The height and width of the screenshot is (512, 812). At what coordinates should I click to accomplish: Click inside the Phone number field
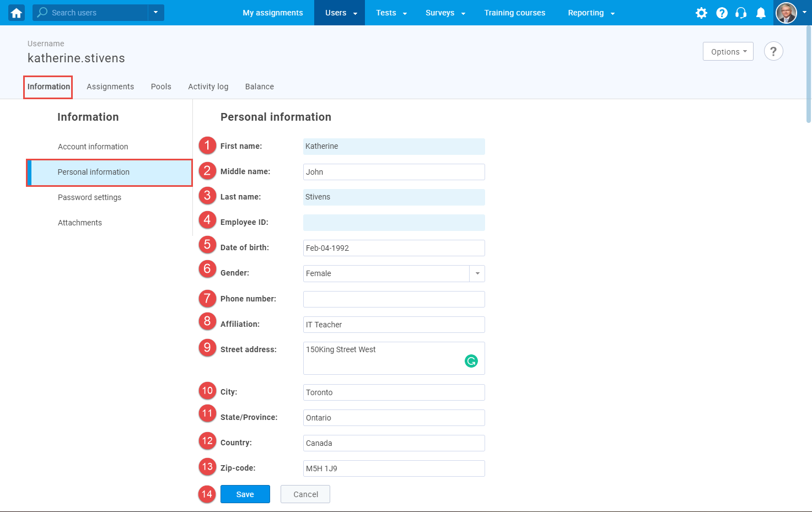click(x=393, y=299)
